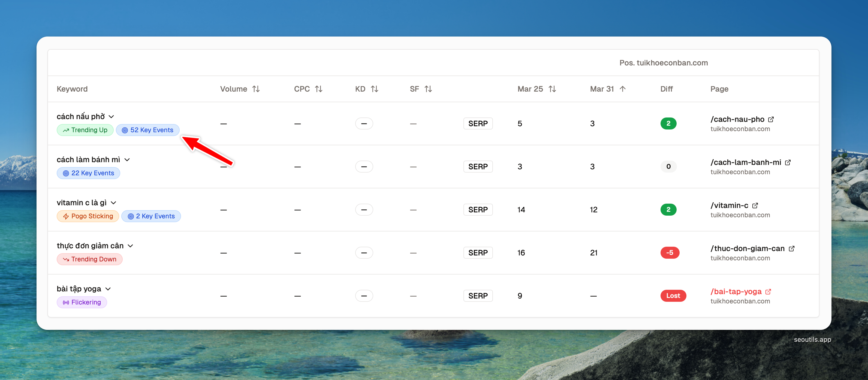This screenshot has width=868, height=380.
Task: Sort table by CPC column
Action: pyautogui.click(x=318, y=89)
